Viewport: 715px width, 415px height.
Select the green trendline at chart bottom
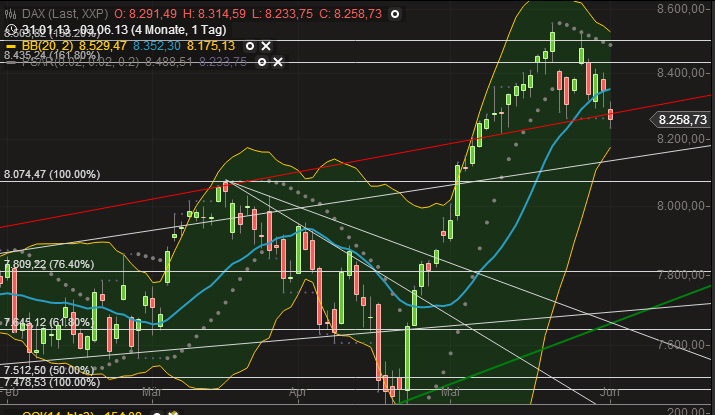click(556, 343)
